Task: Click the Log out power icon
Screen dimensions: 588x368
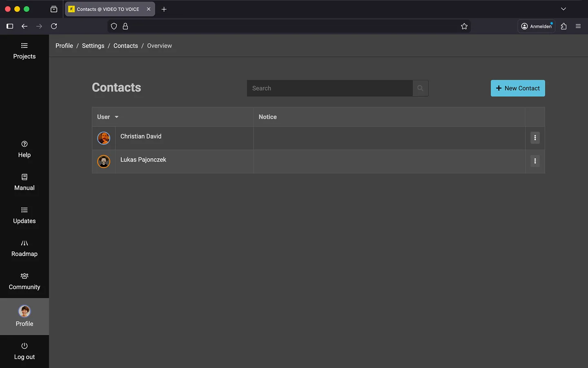Action: click(24, 346)
